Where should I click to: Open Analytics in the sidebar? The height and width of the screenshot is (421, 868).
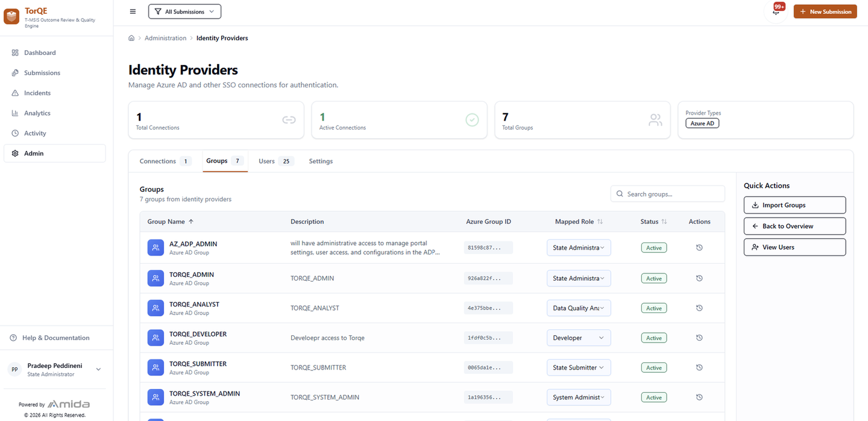point(54,113)
